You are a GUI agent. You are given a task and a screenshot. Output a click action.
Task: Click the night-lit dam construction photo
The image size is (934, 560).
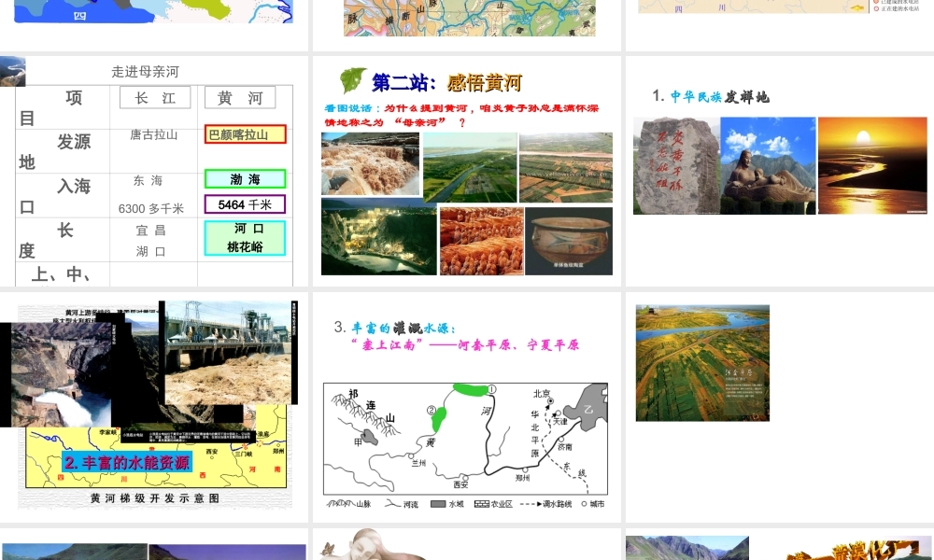tap(379, 237)
